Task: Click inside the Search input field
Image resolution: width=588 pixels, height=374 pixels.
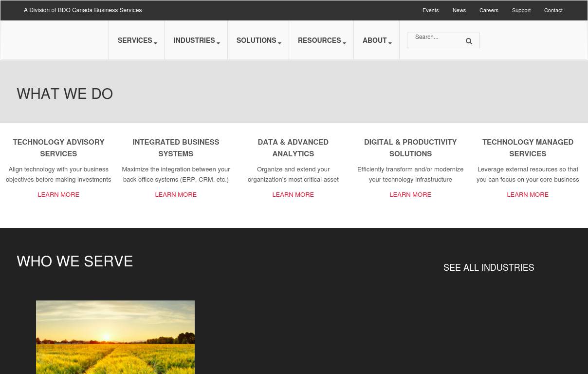Action: coord(436,38)
